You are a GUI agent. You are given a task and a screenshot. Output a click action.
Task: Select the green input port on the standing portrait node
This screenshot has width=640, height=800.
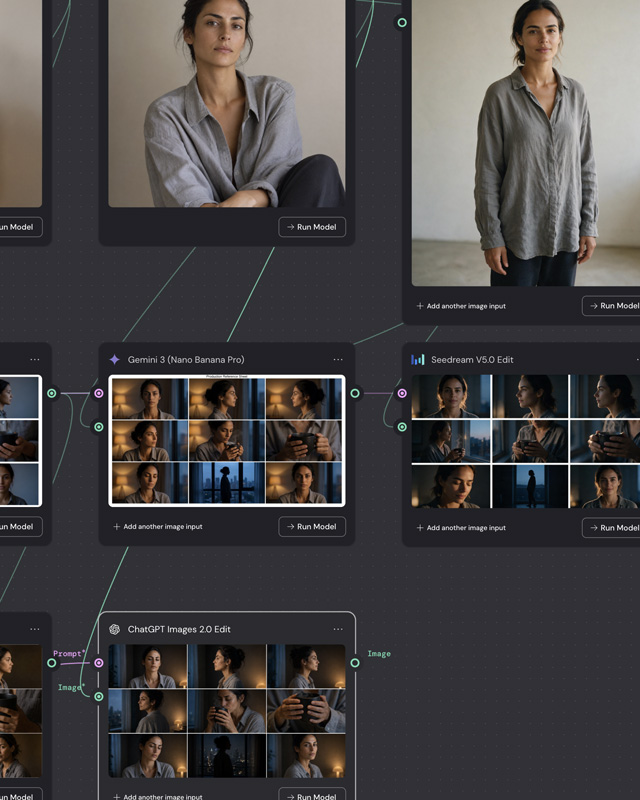point(402,22)
